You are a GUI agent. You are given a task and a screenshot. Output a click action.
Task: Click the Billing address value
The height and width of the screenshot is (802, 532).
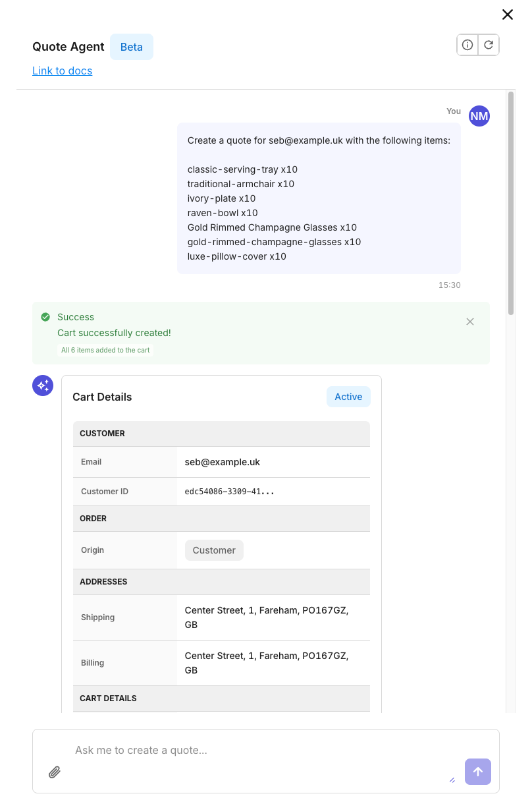[x=267, y=663]
